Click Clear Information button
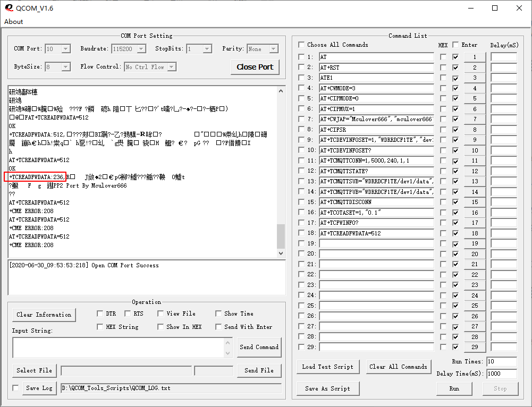Image resolution: width=532 pixels, height=407 pixels. (44, 315)
